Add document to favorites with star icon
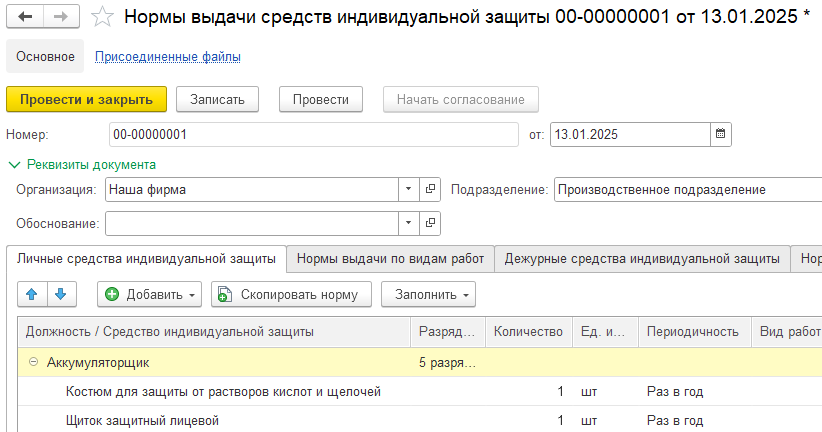822x432 pixels. (x=101, y=17)
